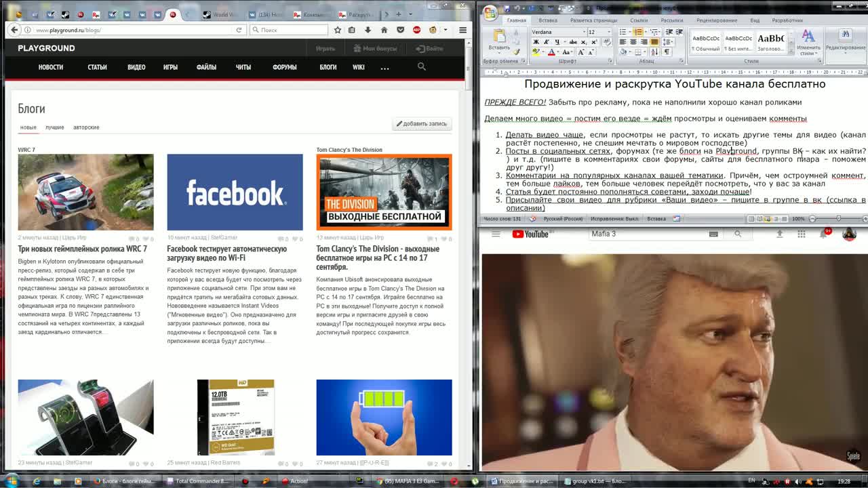Open the Adblock Plus extension icon
Screen dimensions: 868x488
[x=416, y=30]
